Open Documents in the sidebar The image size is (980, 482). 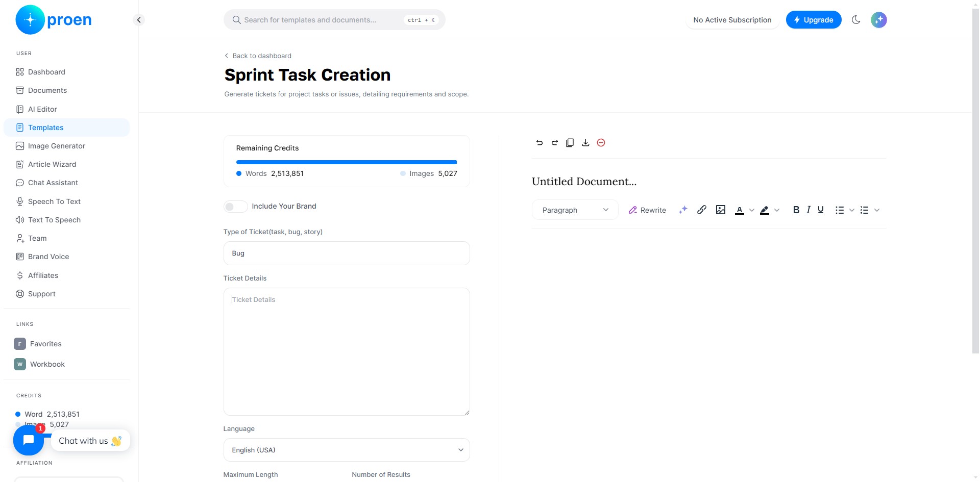[66, 90]
